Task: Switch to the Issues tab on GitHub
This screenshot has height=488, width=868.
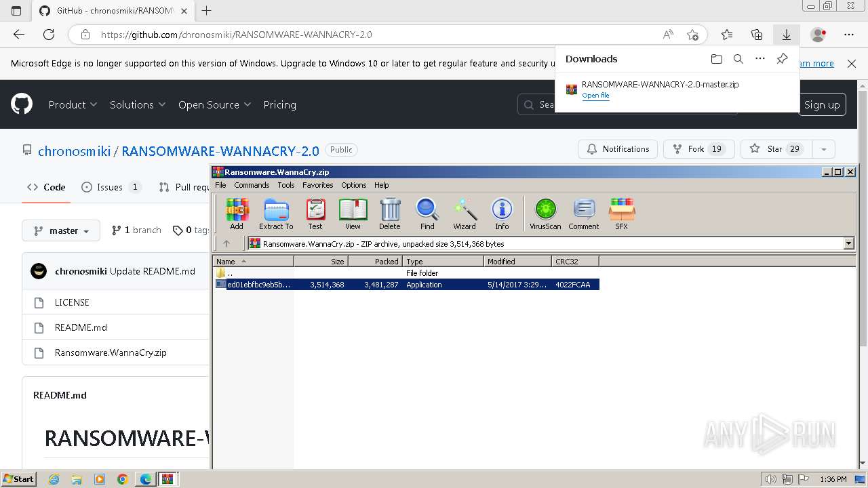Action: click(x=111, y=187)
